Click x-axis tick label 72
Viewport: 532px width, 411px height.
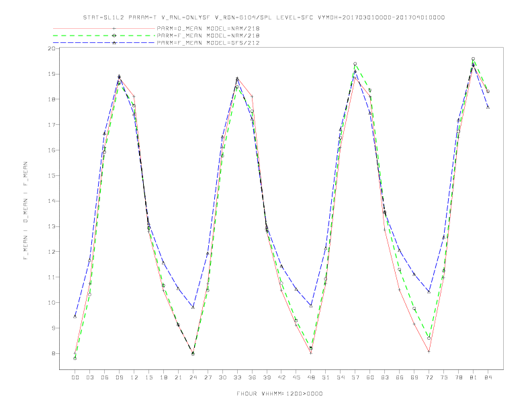coord(429,377)
